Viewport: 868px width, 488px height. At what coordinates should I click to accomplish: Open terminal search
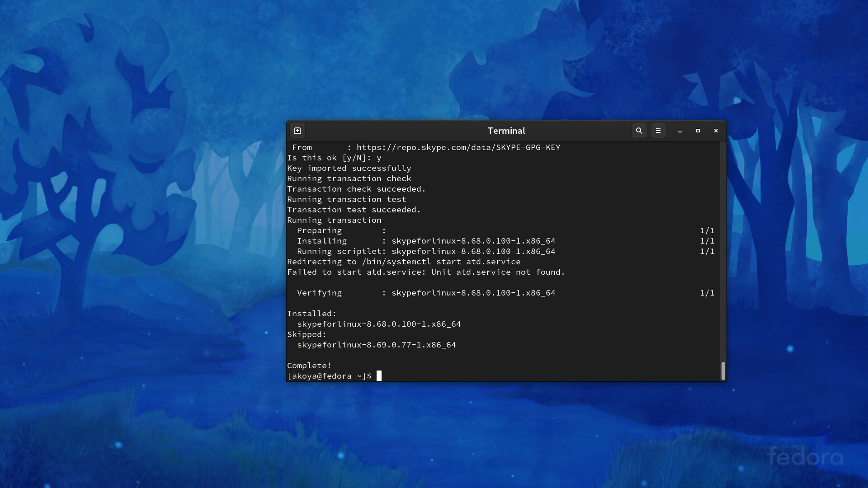click(x=639, y=131)
